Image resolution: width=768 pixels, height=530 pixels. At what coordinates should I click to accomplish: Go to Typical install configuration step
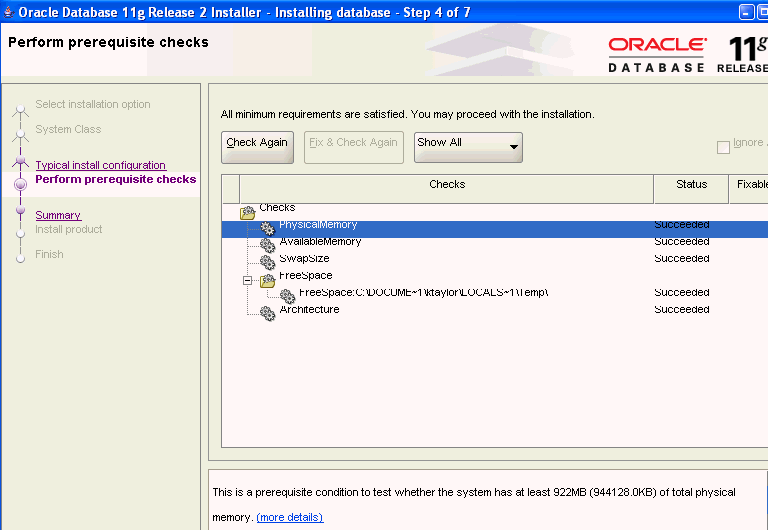100,165
